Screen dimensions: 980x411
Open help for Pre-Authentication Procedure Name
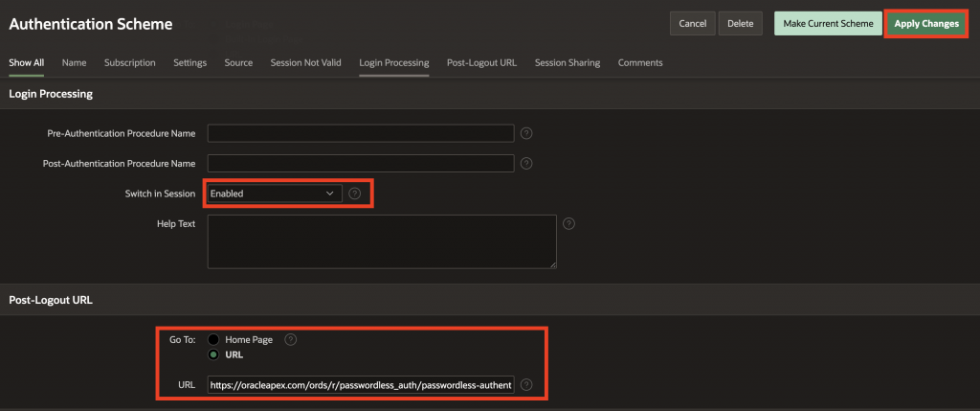pos(526,133)
